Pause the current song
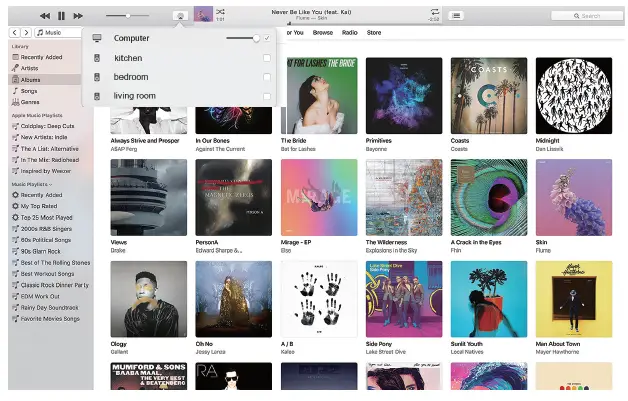 (x=61, y=16)
